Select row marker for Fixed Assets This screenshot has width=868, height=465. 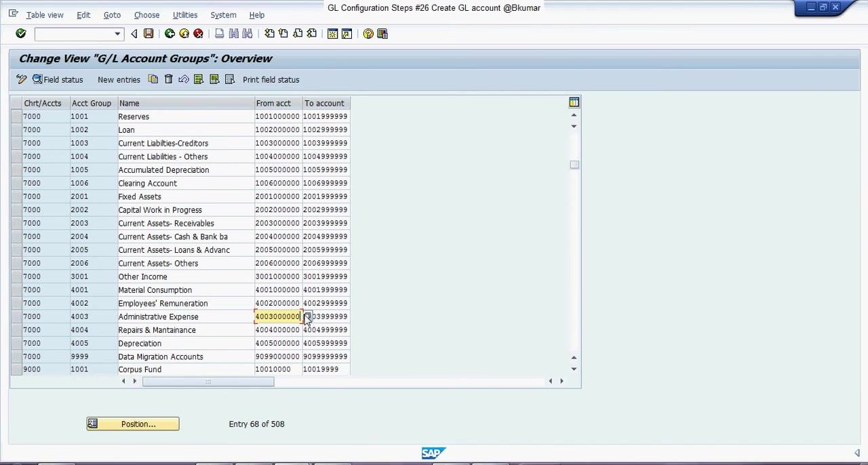(x=16, y=197)
